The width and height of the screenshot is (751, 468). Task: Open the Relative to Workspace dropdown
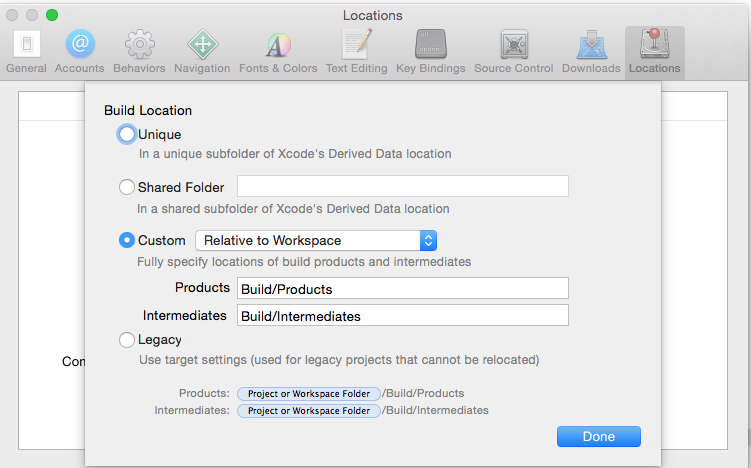tap(316, 240)
